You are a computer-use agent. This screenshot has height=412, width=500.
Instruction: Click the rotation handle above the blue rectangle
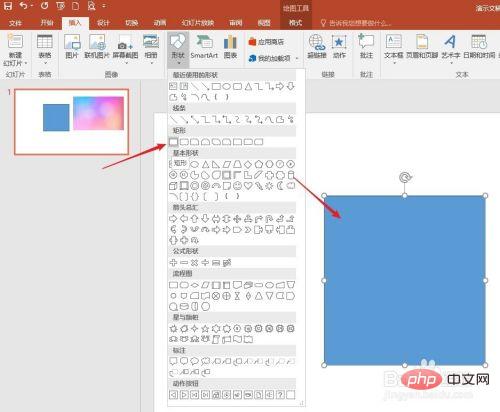pyautogui.click(x=405, y=177)
